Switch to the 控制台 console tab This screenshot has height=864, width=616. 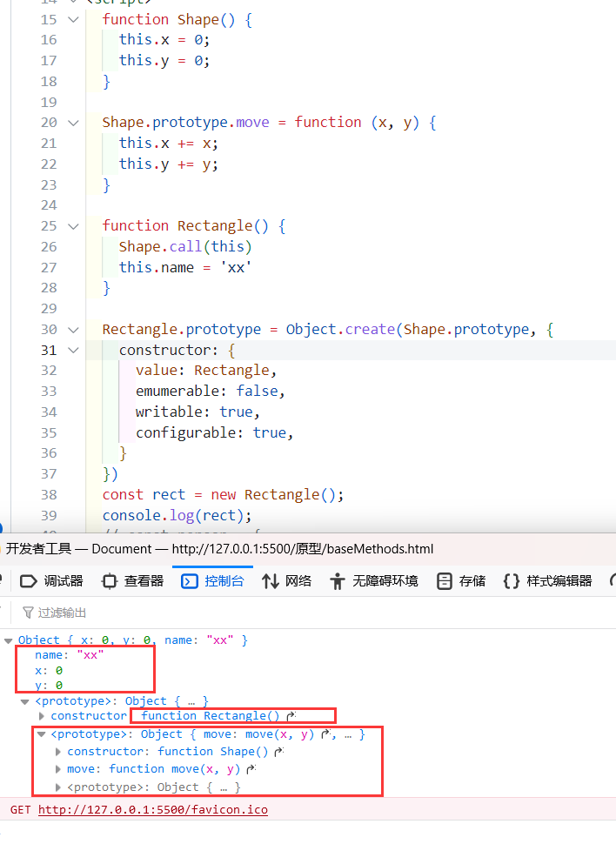212,580
